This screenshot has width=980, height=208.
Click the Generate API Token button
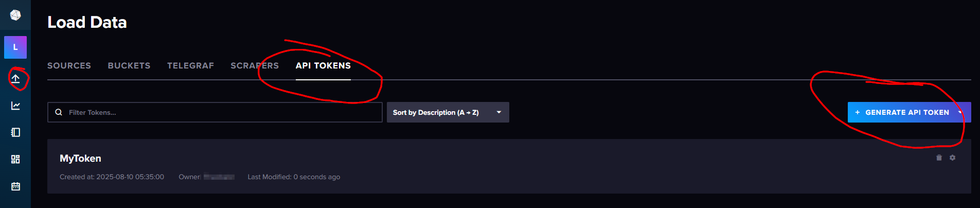point(902,112)
